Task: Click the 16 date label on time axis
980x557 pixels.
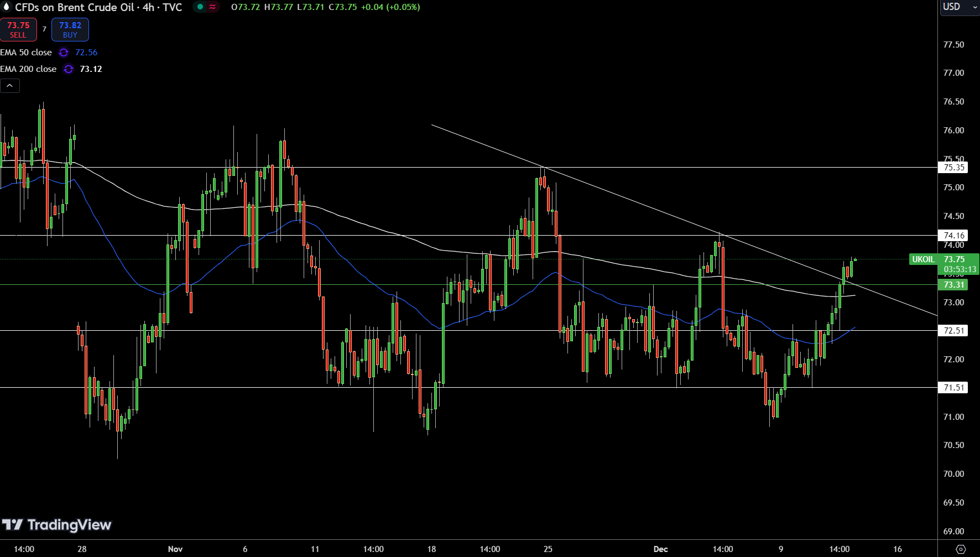Action: [x=898, y=549]
